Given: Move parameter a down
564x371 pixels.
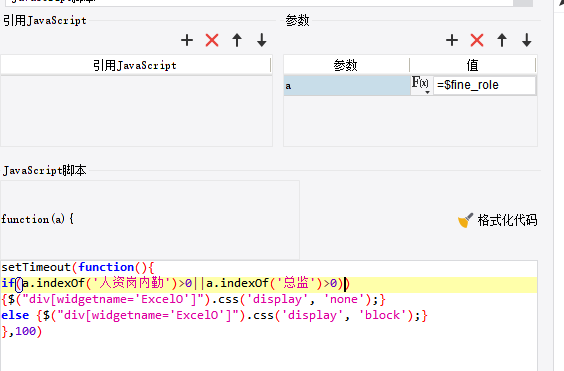Looking at the screenshot, I should [527, 40].
